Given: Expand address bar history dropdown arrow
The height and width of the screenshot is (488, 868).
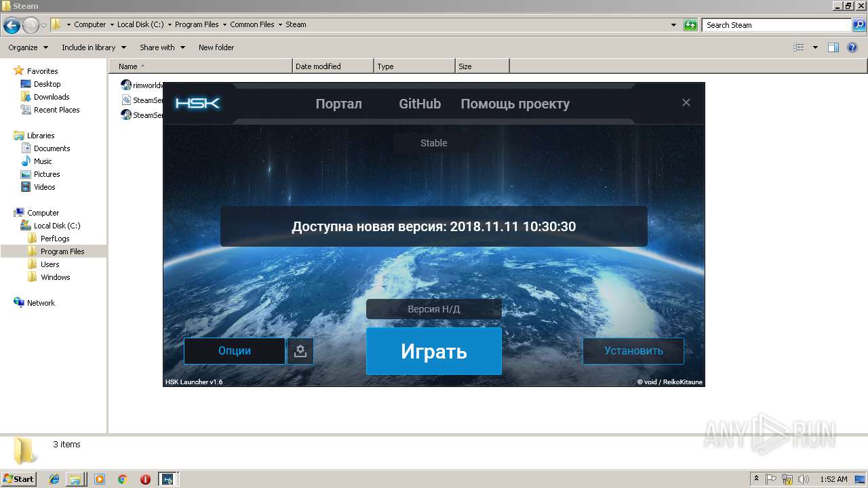Looking at the screenshot, I should point(673,25).
